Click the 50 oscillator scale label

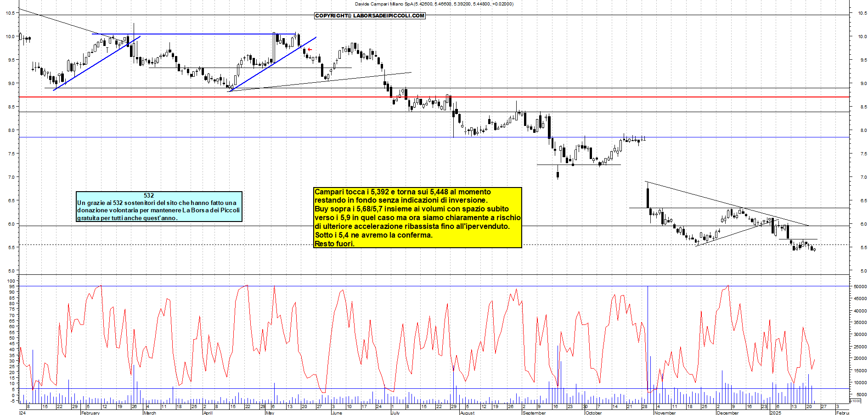point(12,338)
